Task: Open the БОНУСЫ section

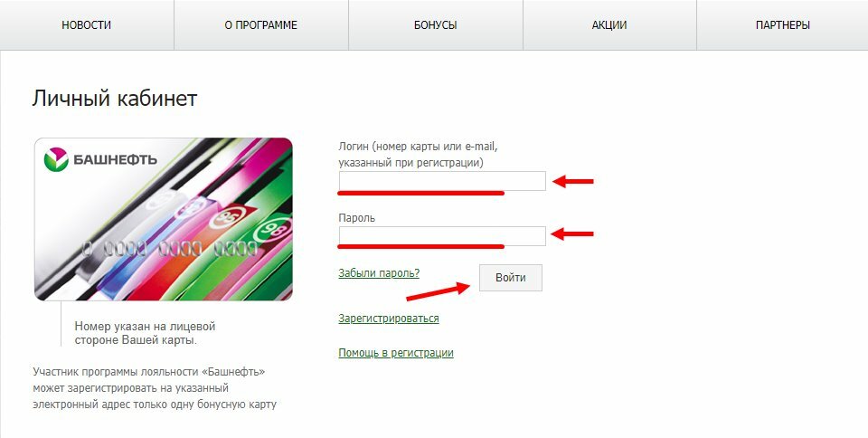Action: [x=435, y=25]
